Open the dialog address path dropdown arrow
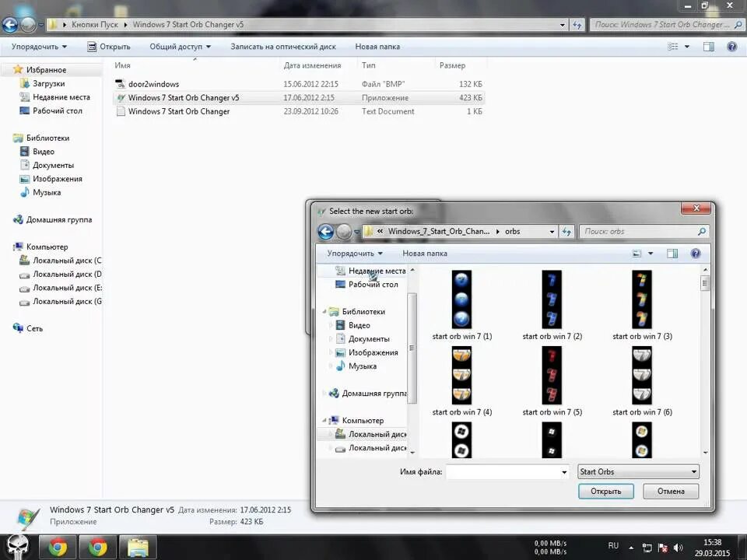The height and width of the screenshot is (560, 747). pos(552,232)
